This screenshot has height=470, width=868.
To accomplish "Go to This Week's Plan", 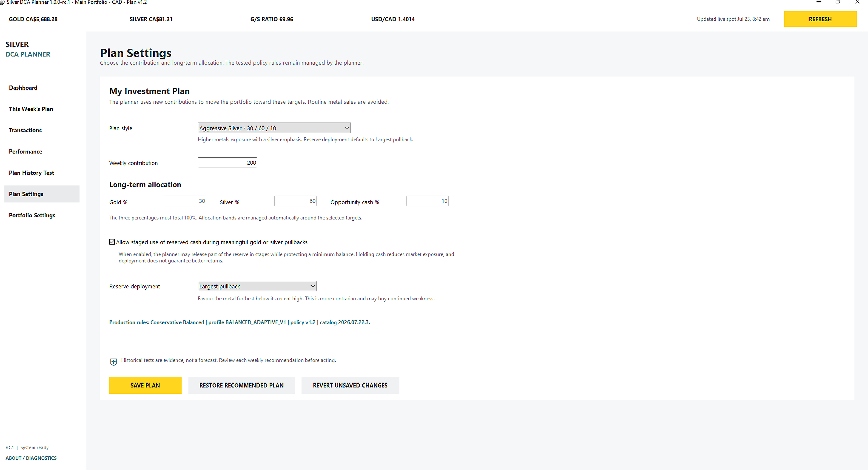I will click(x=41, y=109).
